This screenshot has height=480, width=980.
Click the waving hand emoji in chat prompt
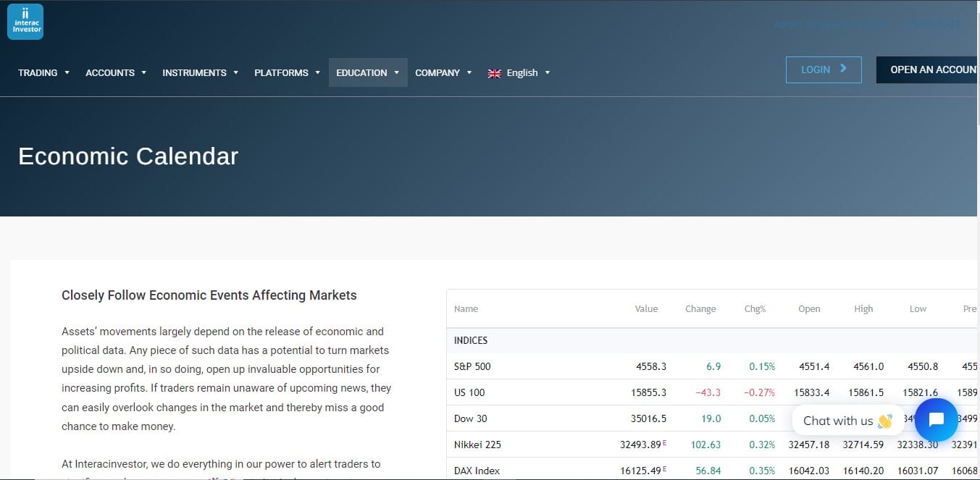coord(885,421)
